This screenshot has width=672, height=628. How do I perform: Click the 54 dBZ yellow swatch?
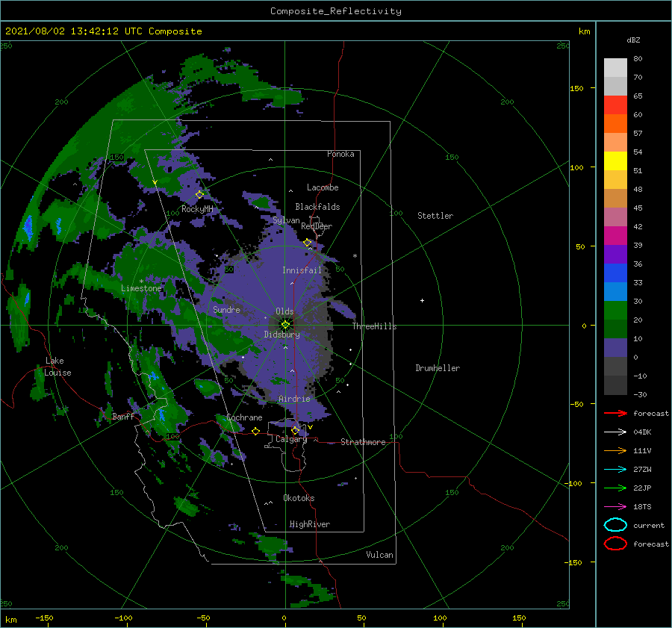[615, 161]
